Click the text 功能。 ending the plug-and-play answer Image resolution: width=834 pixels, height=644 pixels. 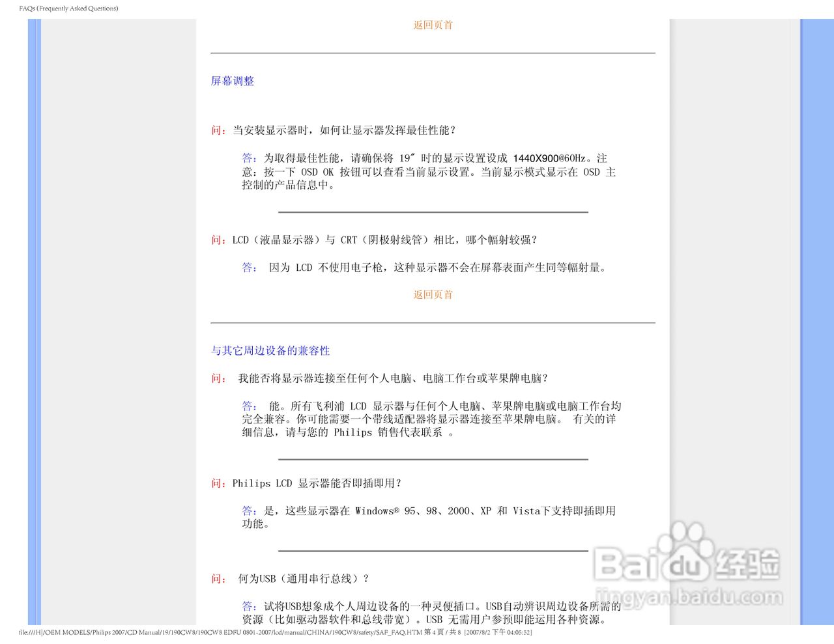click(x=255, y=524)
